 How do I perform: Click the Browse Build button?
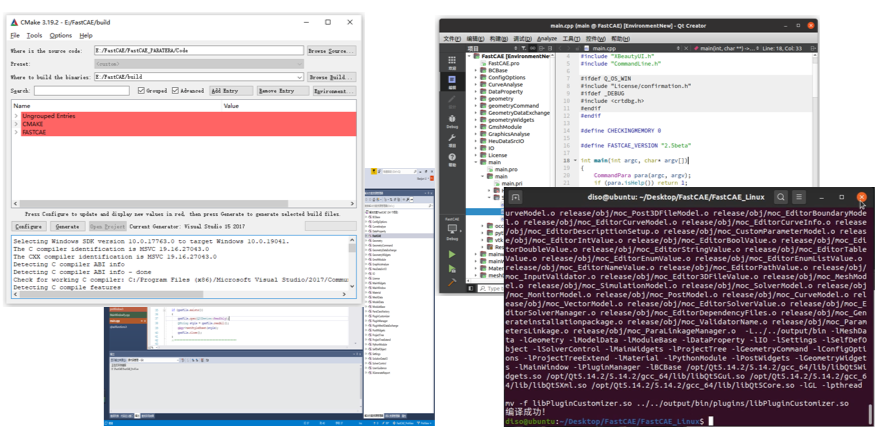tap(331, 77)
